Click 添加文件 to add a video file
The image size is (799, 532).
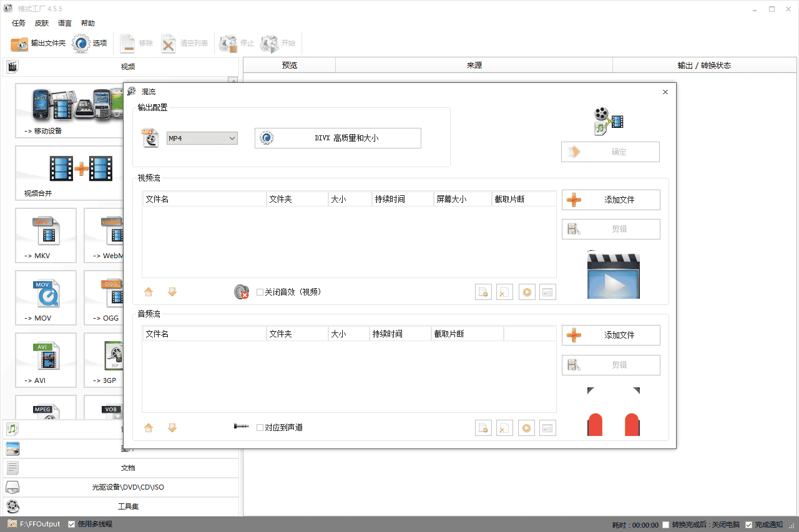coord(610,200)
